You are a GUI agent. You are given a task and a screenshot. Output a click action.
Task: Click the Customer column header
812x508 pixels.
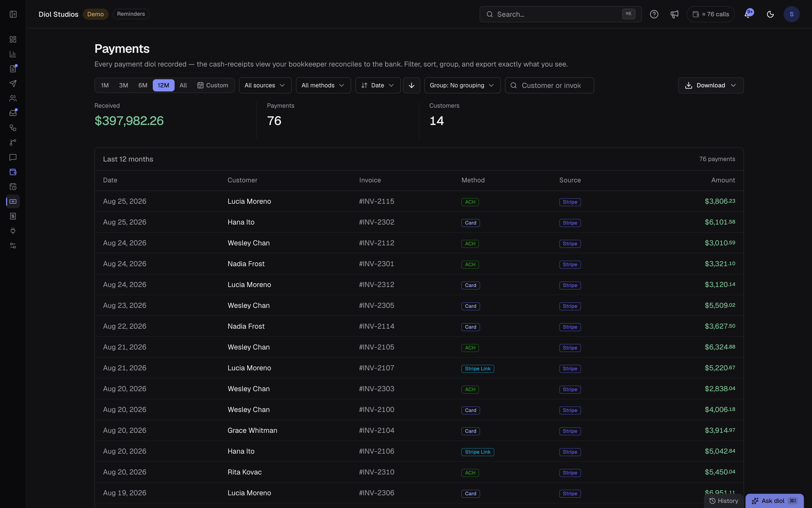[x=242, y=180]
